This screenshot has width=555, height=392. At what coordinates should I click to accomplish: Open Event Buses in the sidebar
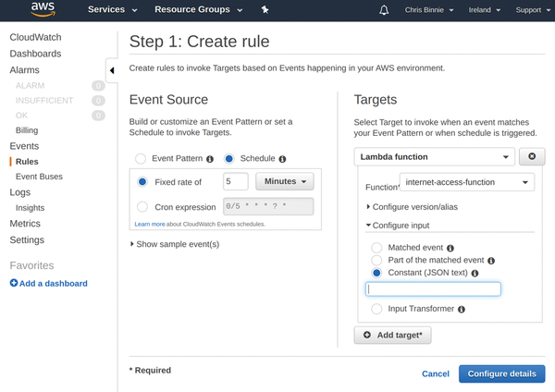(39, 177)
